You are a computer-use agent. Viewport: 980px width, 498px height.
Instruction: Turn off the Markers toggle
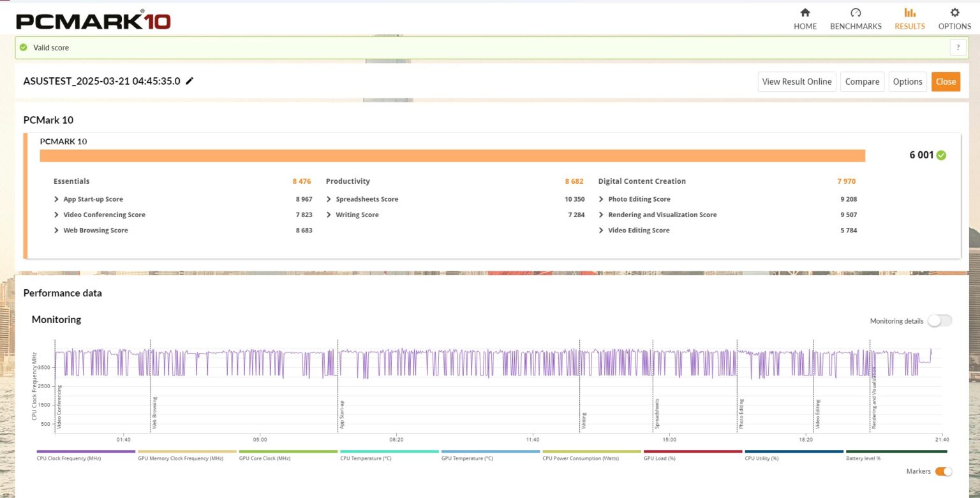(943, 471)
